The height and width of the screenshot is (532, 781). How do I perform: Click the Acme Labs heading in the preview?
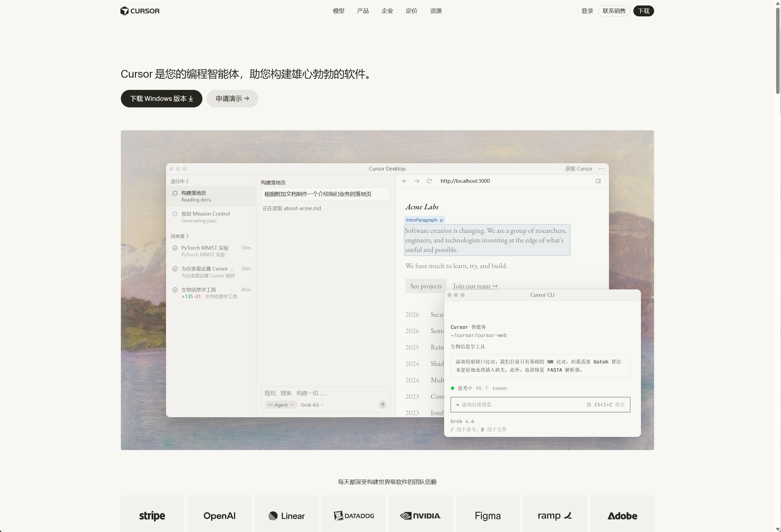(422, 207)
